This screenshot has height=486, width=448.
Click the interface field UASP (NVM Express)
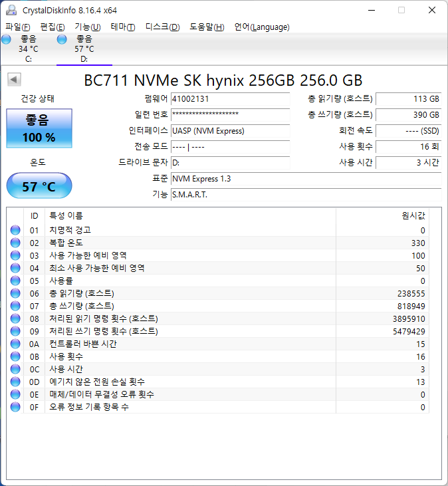point(230,131)
